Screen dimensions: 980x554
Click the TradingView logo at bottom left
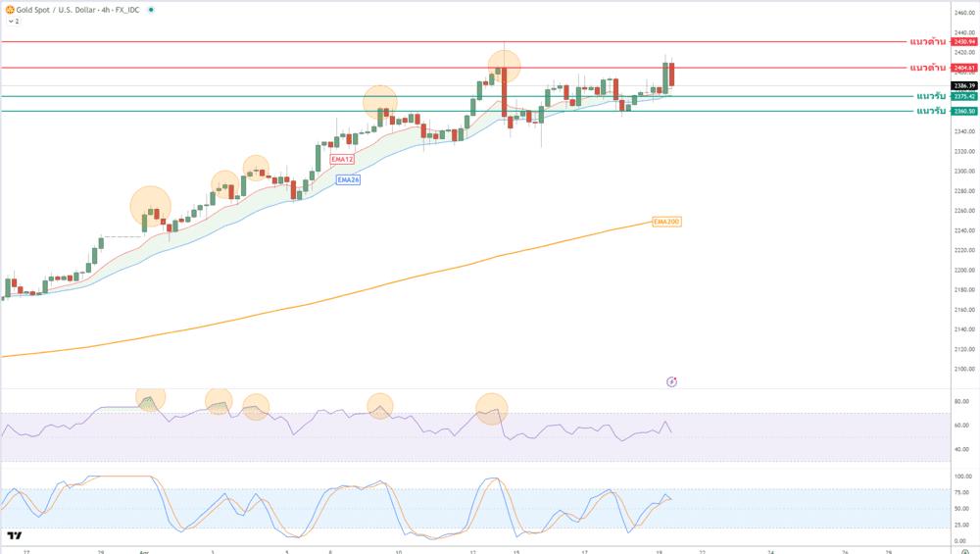[x=15, y=535]
